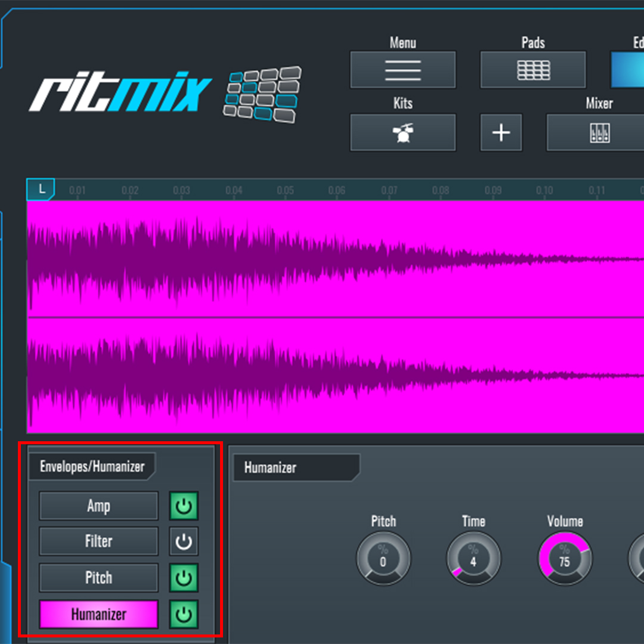Select the Amp envelope
This screenshot has height=644, width=644.
coord(98,506)
